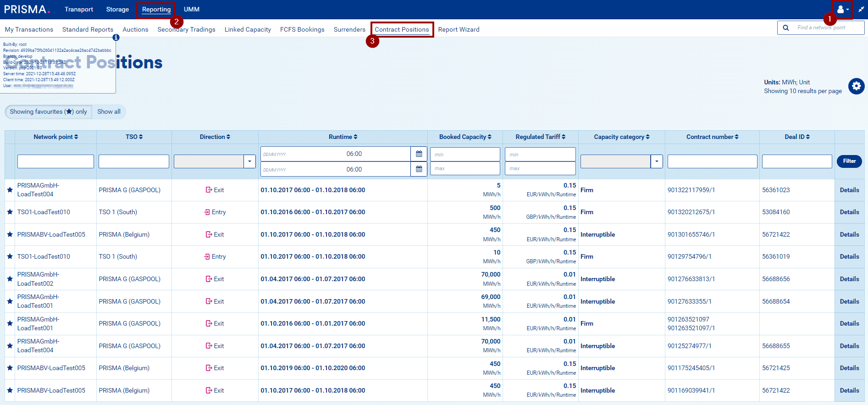The image size is (868, 405).
Task: Open the Transport menu
Action: click(x=78, y=9)
